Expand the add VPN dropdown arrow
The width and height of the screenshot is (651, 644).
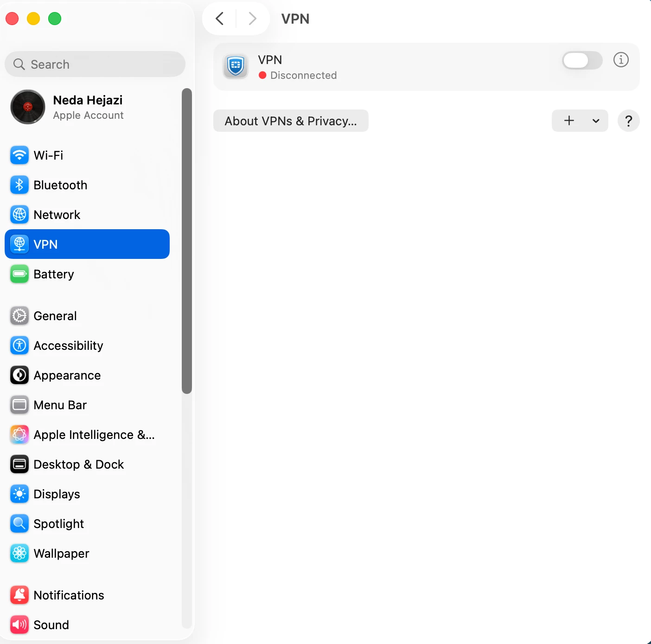596,121
